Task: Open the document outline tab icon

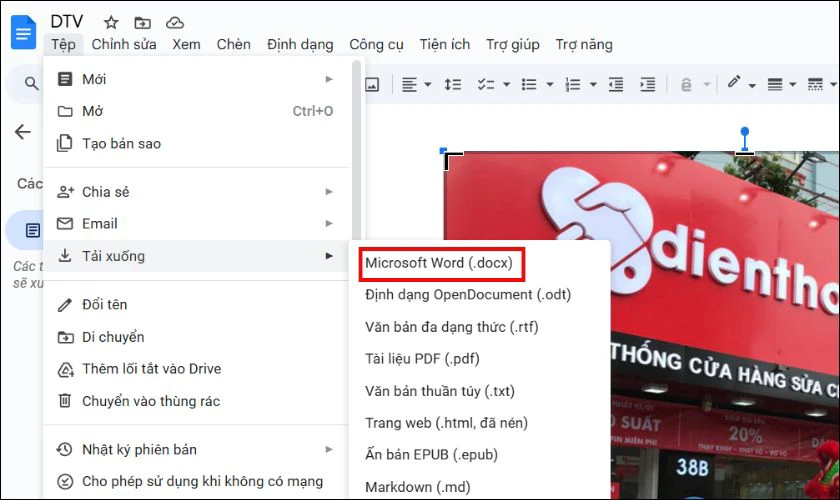Action: click(33, 230)
